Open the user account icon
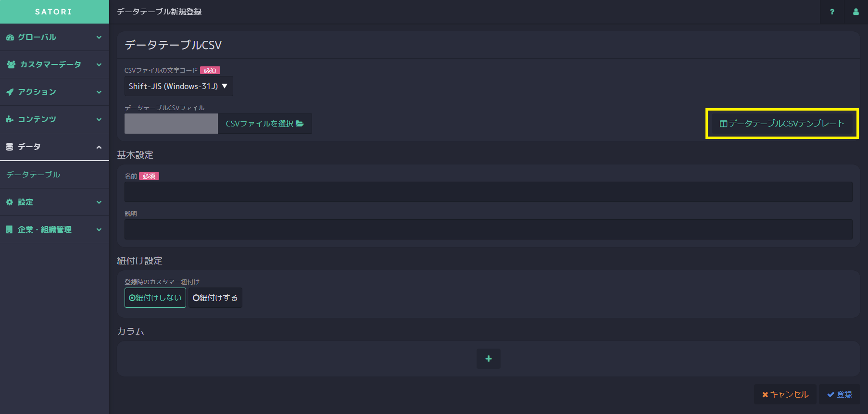 [856, 12]
